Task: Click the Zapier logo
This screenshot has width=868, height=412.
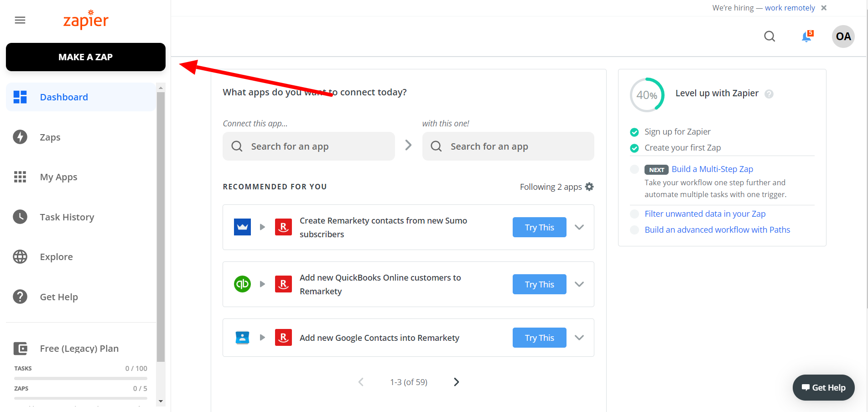Action: (86, 20)
